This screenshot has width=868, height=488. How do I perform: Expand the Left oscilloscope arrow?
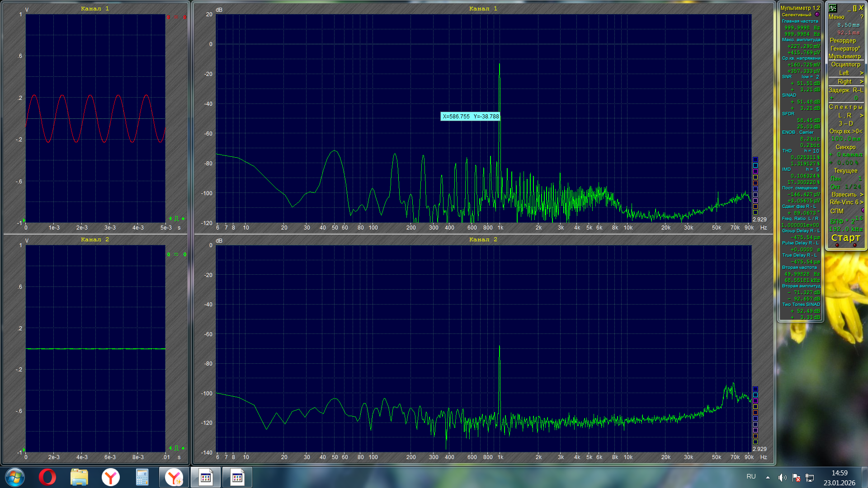861,73
